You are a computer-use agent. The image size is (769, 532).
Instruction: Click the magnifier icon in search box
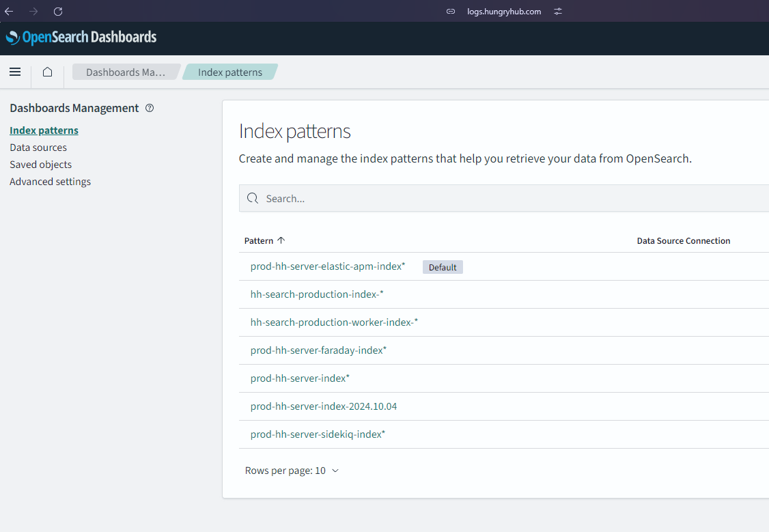[x=253, y=198]
